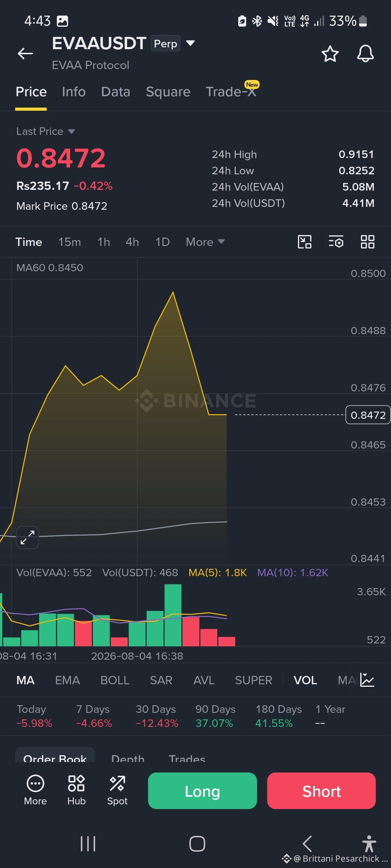Screen dimensions: 391x868
Task: Tap the 90 Days 37.07% change
Action: 215,716
